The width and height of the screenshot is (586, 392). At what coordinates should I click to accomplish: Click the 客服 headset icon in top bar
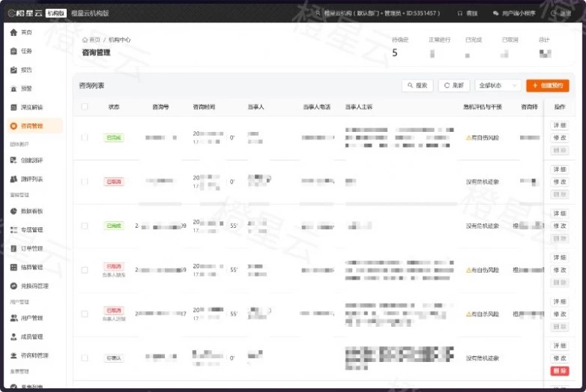[x=460, y=13]
